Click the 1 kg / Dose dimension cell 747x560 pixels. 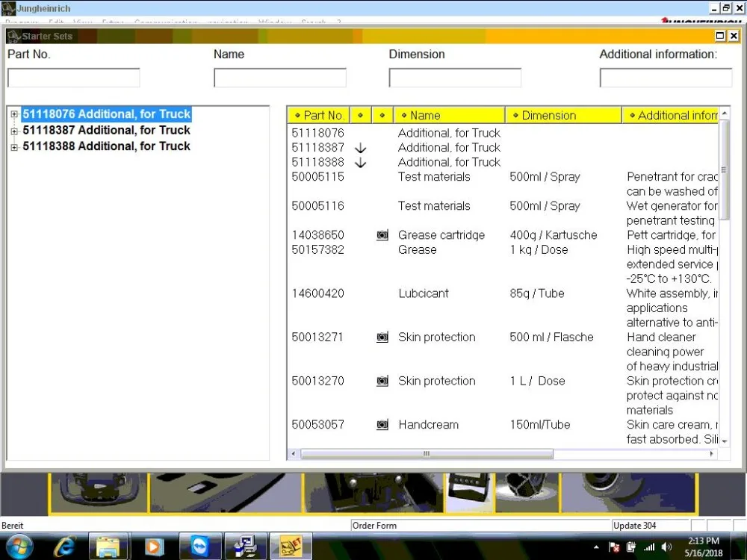click(x=539, y=249)
